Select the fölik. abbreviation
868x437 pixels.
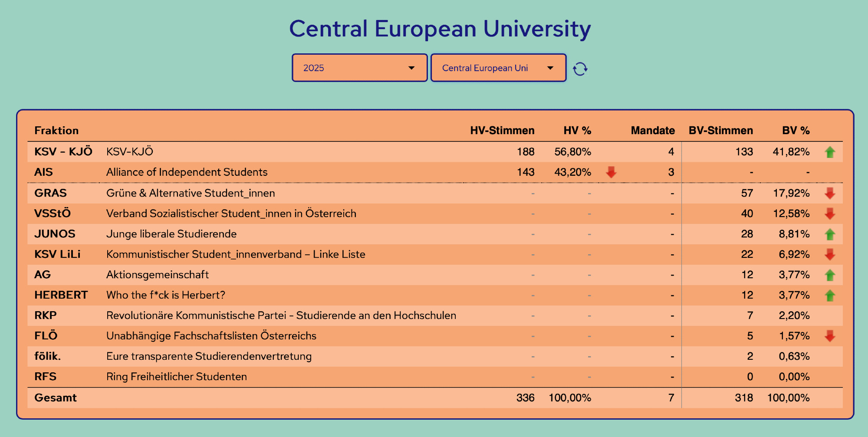click(x=48, y=356)
